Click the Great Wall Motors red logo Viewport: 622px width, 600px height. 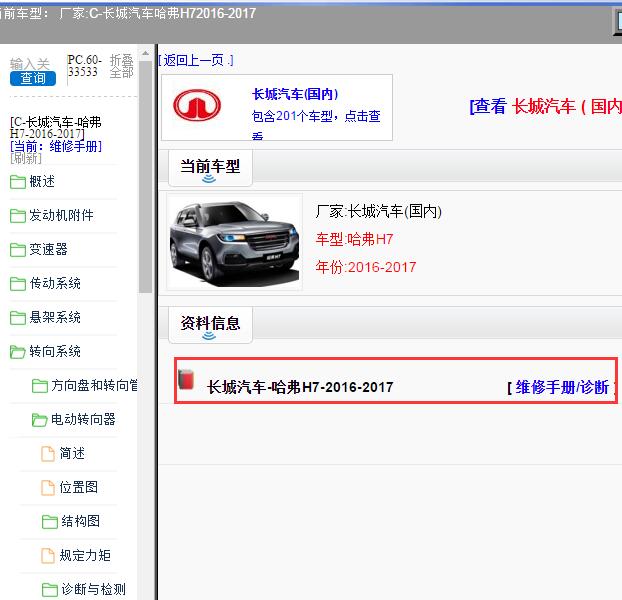pyautogui.click(x=197, y=105)
